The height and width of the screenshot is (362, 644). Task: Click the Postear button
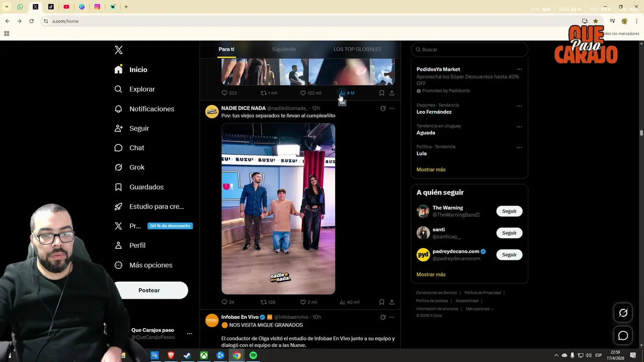click(149, 290)
